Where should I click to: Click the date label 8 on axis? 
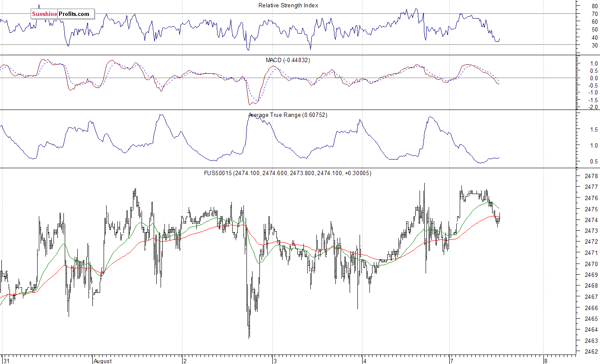(545, 361)
